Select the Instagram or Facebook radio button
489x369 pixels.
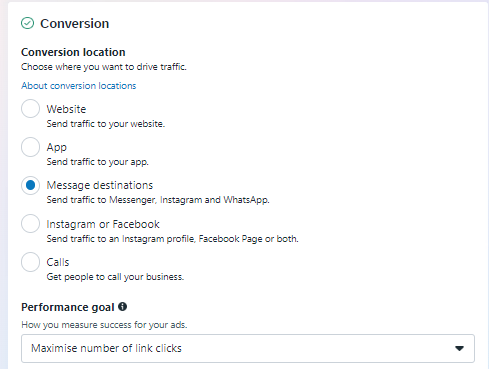tap(30, 223)
